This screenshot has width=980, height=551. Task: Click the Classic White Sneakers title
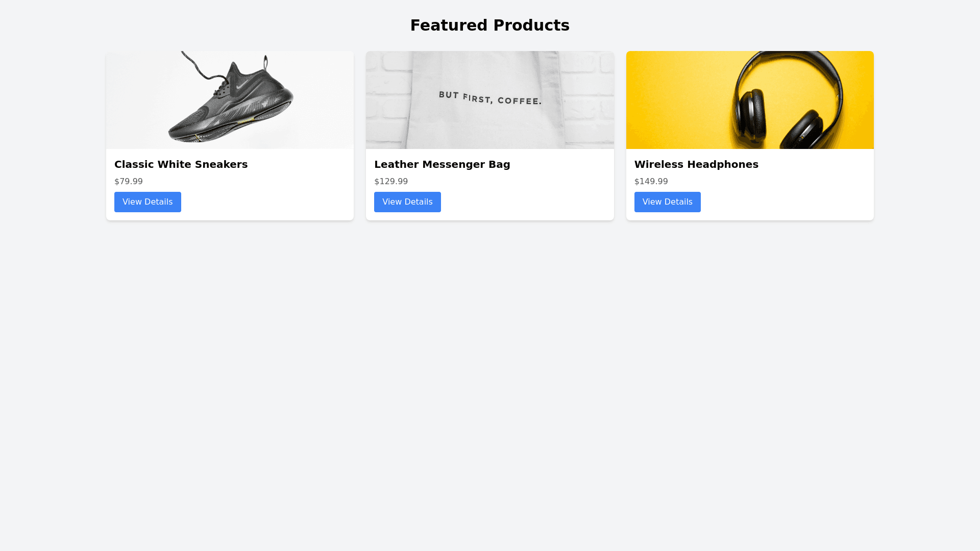coord(181,164)
